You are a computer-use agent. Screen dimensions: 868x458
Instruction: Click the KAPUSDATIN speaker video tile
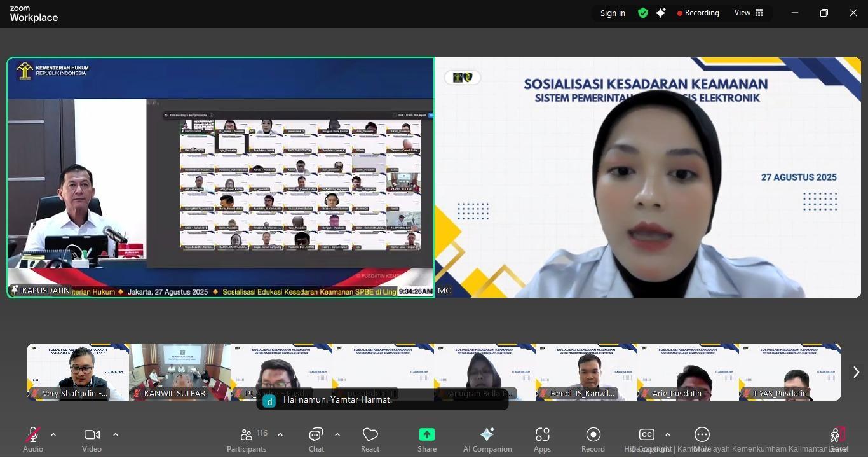point(220,177)
